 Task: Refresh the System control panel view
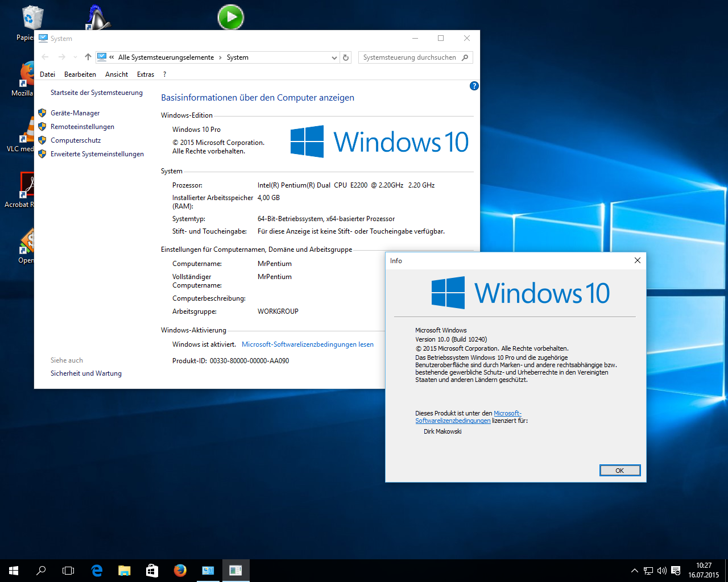(x=345, y=57)
